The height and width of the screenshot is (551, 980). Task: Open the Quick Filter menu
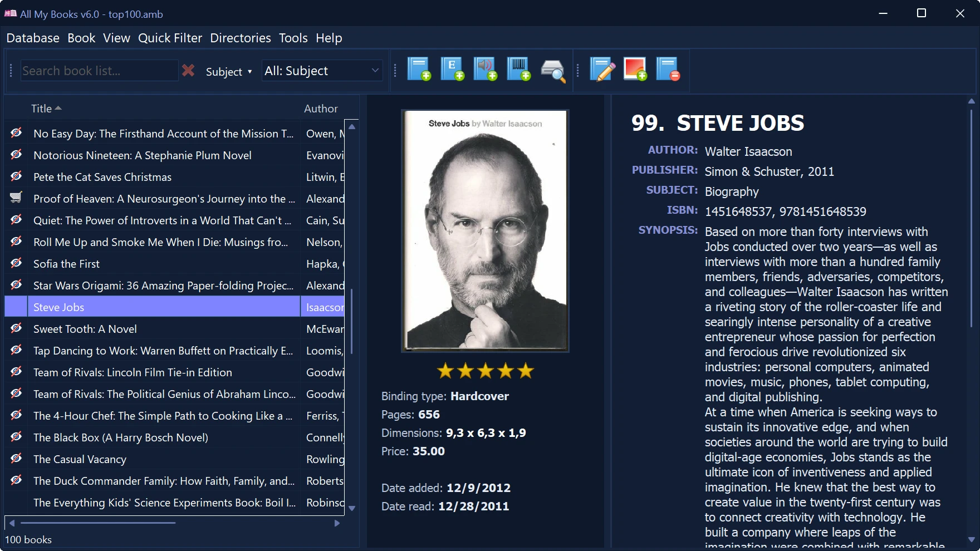[170, 38]
